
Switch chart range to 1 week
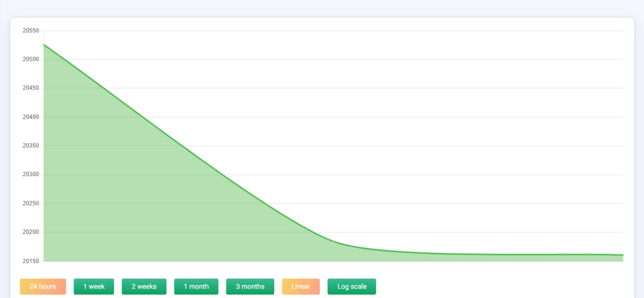click(94, 286)
